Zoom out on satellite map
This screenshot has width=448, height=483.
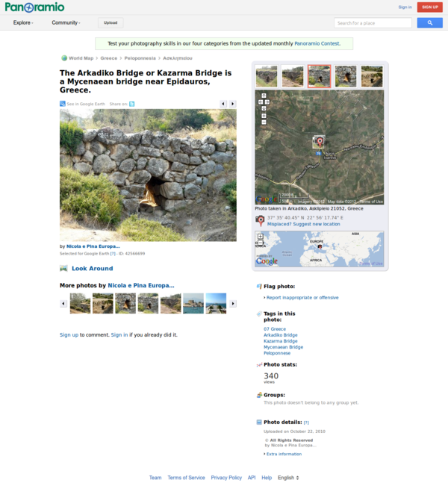264,122
